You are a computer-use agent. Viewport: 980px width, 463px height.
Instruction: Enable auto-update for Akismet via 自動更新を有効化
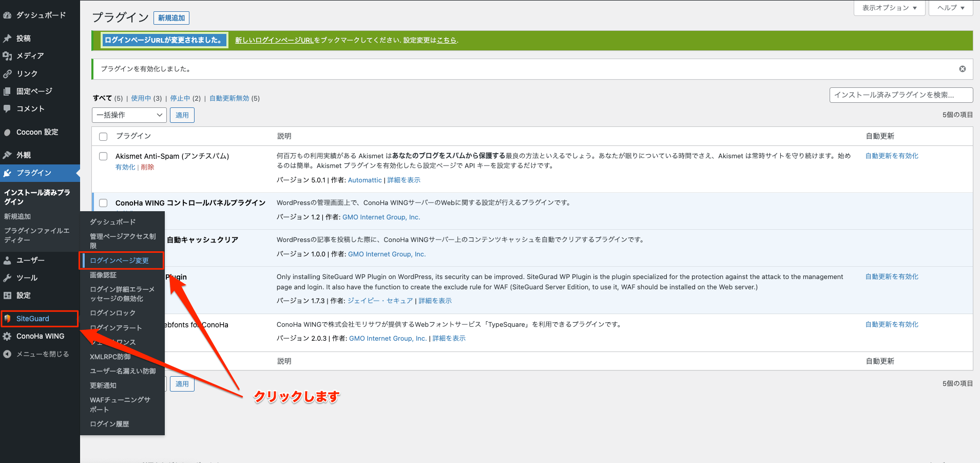(892, 155)
